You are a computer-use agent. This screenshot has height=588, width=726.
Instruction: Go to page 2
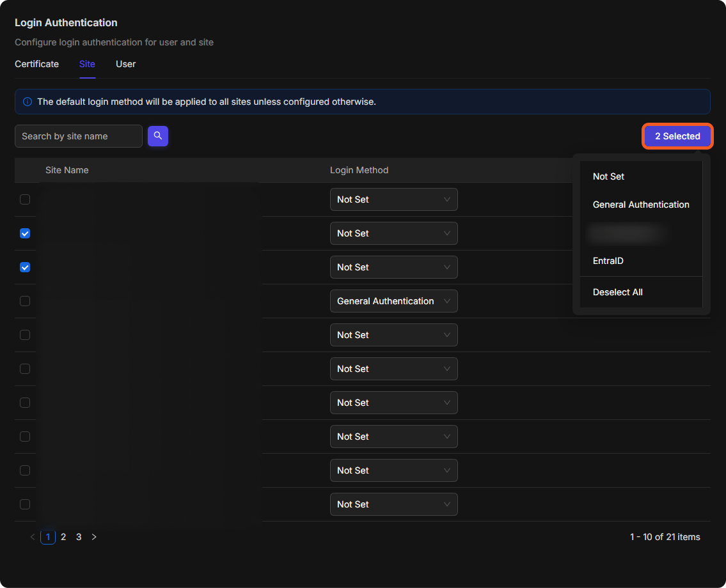point(63,537)
